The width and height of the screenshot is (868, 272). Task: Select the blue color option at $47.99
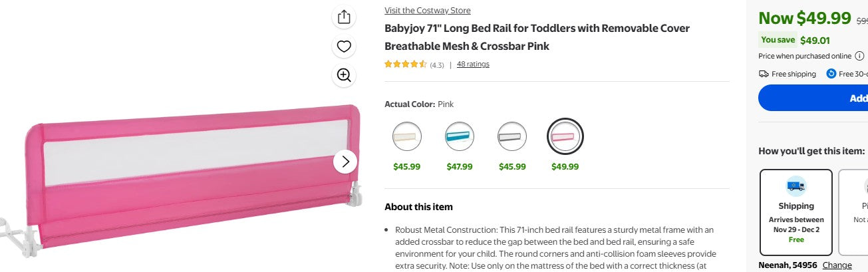(460, 136)
